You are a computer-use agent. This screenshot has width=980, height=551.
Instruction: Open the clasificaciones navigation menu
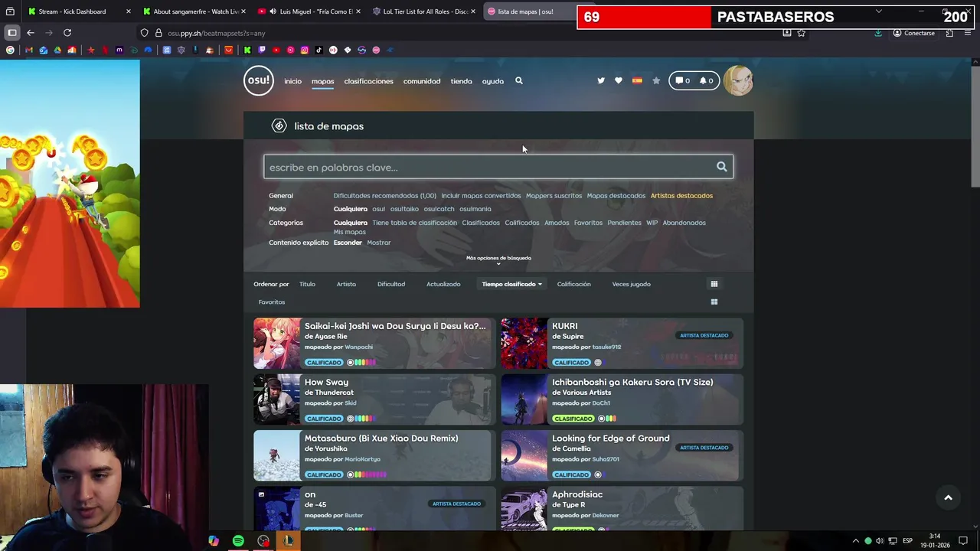coord(368,81)
